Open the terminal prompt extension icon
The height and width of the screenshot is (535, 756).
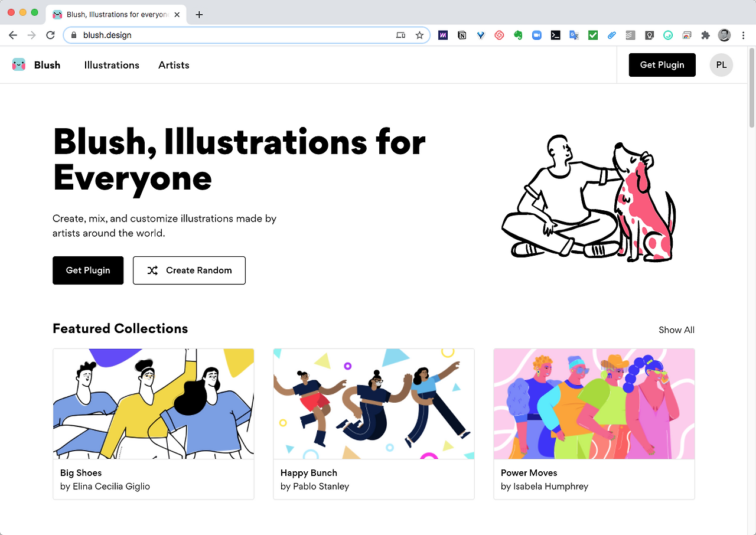555,35
